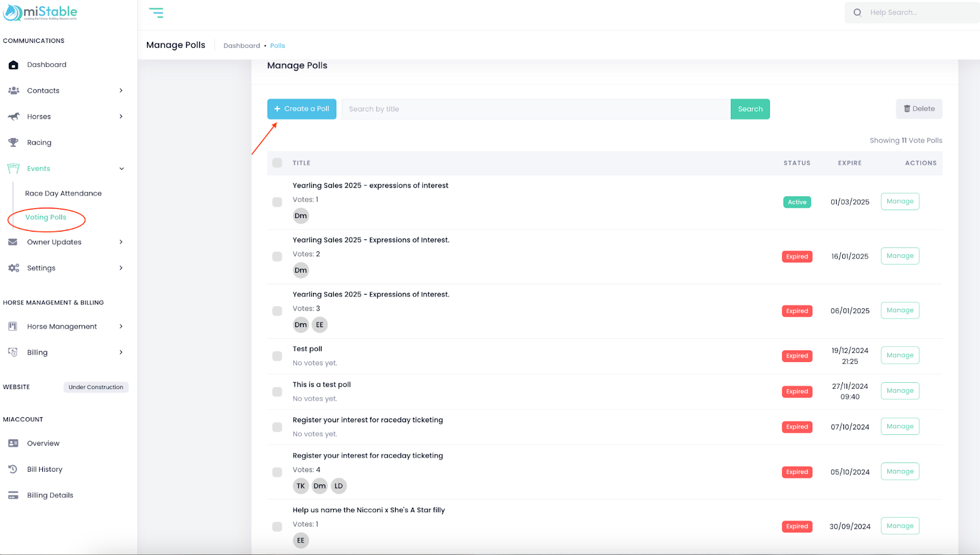Viewport: 980px width, 555px height.
Task: Click the hamburger menu collapse icon
Action: click(x=156, y=13)
